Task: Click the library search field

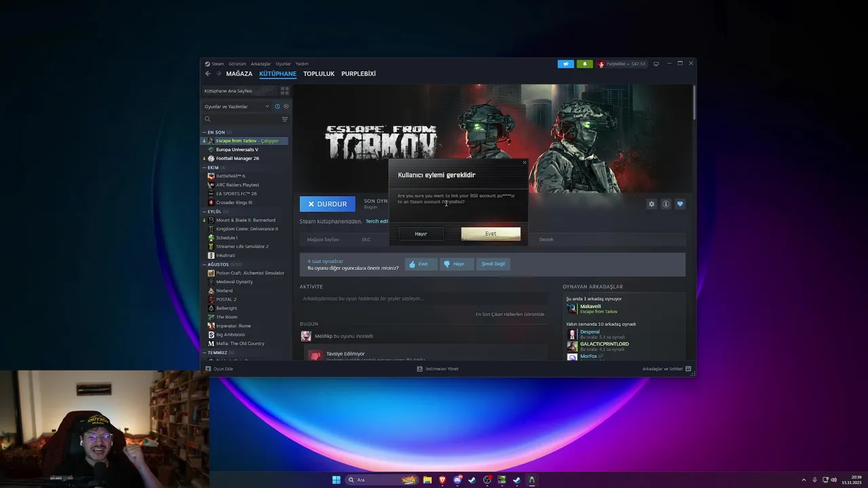Action: [241, 119]
